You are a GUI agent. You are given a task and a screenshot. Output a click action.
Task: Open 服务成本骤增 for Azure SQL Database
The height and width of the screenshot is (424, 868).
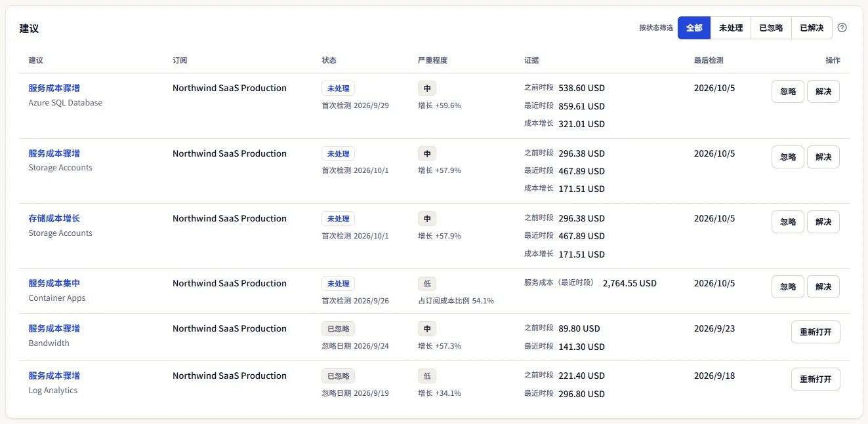tap(54, 88)
